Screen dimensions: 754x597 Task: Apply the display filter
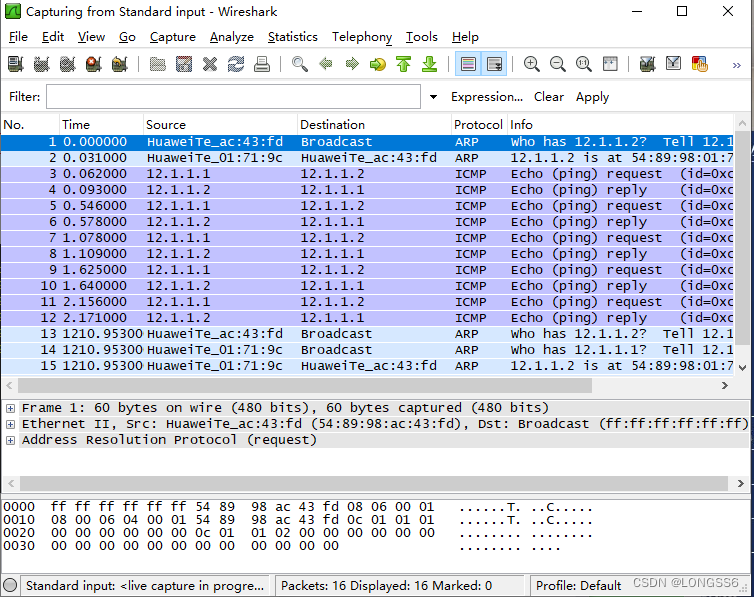click(592, 97)
